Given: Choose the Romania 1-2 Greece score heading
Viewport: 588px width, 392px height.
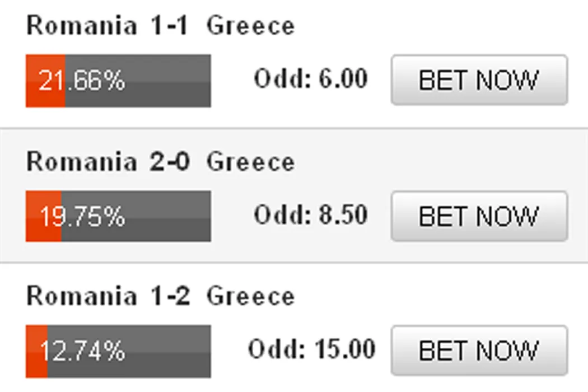Looking at the screenshot, I should click(x=160, y=296).
